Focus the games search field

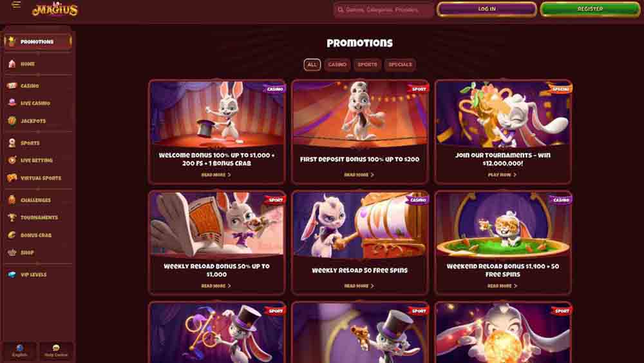[384, 10]
